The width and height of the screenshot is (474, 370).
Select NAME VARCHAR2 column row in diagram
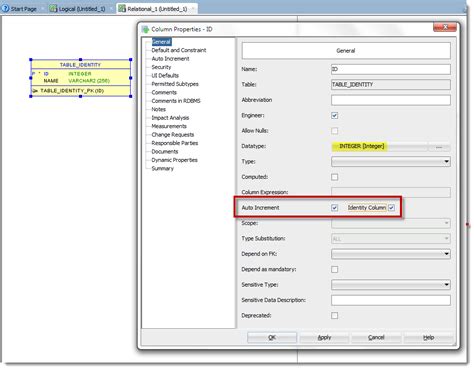pyautogui.click(x=80, y=81)
